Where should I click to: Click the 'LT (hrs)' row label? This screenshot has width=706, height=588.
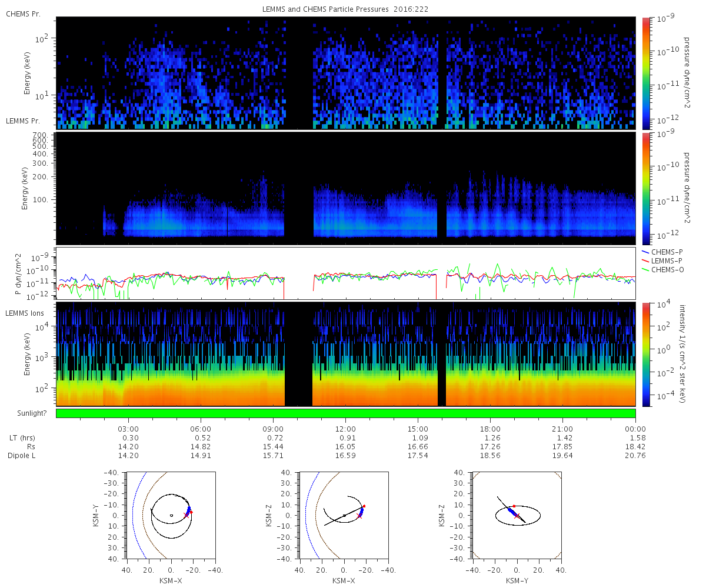(21, 437)
